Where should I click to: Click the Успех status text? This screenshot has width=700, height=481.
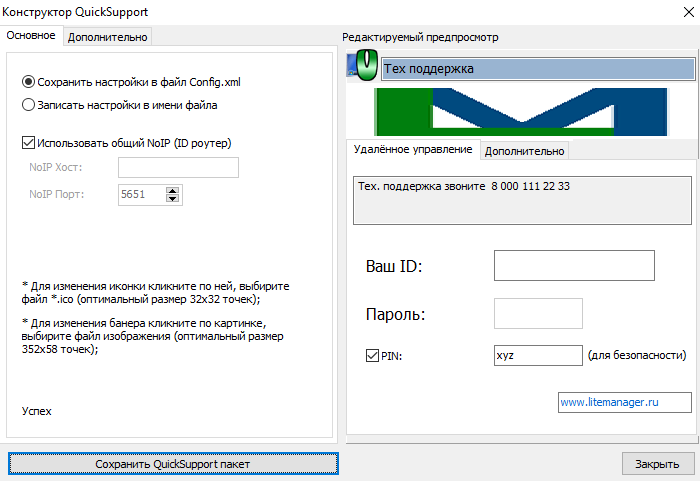pos(37,411)
